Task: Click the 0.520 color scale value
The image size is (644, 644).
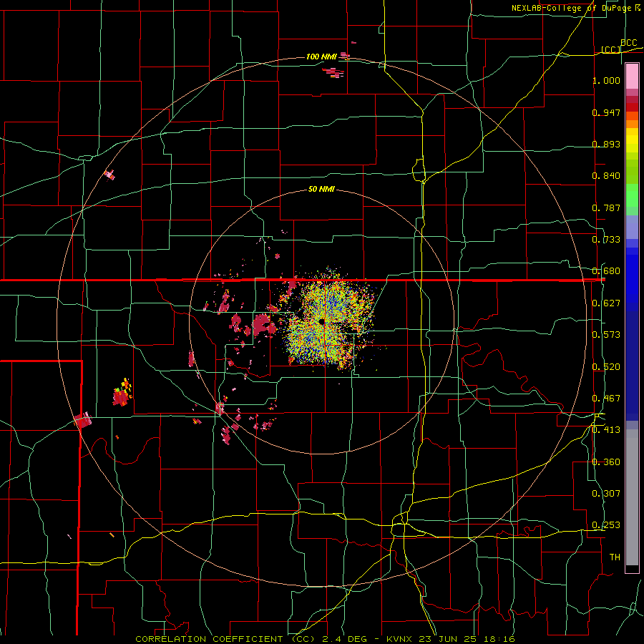Action: click(x=606, y=366)
